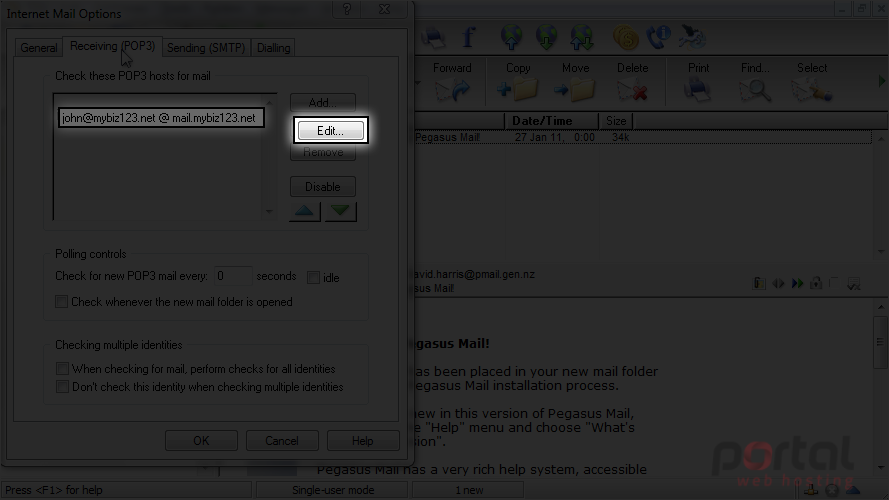Viewport: 889px width, 500px height.
Task: Disable the selected POP3 host
Action: (x=323, y=187)
